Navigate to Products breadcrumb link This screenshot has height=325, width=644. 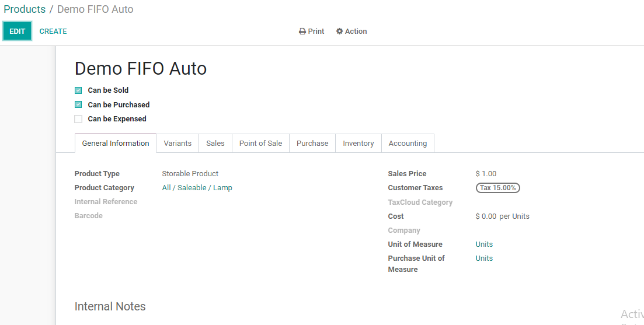(25, 9)
